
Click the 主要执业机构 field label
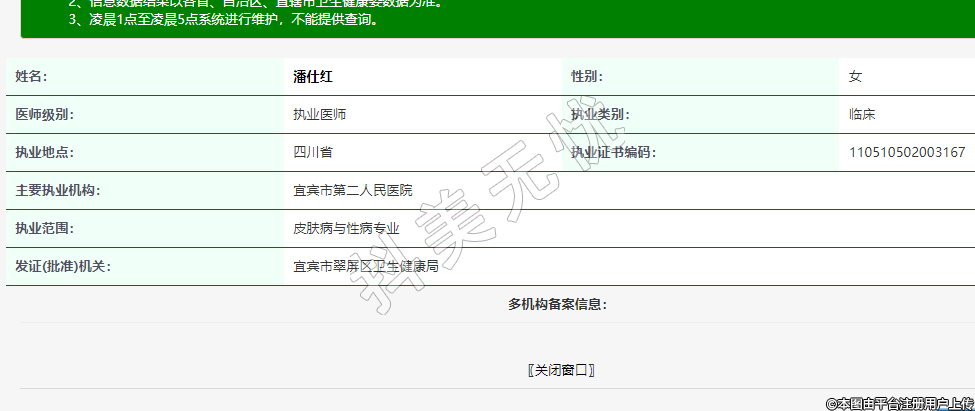pyautogui.click(x=57, y=190)
